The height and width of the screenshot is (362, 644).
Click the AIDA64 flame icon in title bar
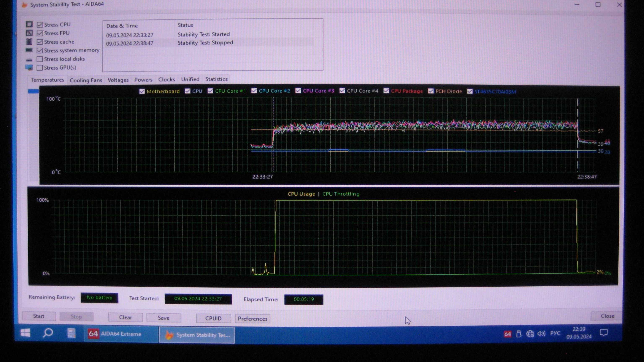pyautogui.click(x=24, y=4)
